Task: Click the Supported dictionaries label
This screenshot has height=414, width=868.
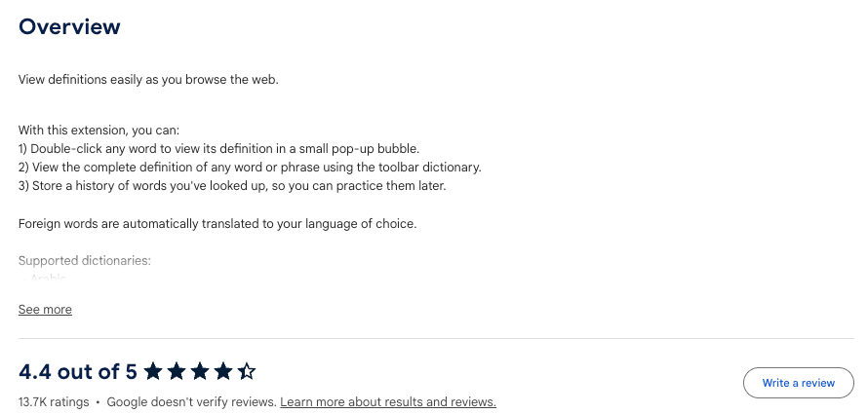Action: click(85, 261)
